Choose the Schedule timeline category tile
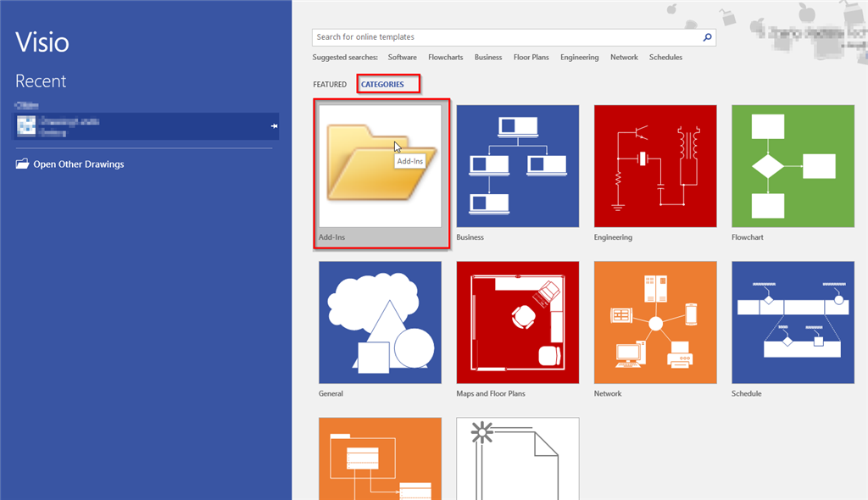 point(793,322)
